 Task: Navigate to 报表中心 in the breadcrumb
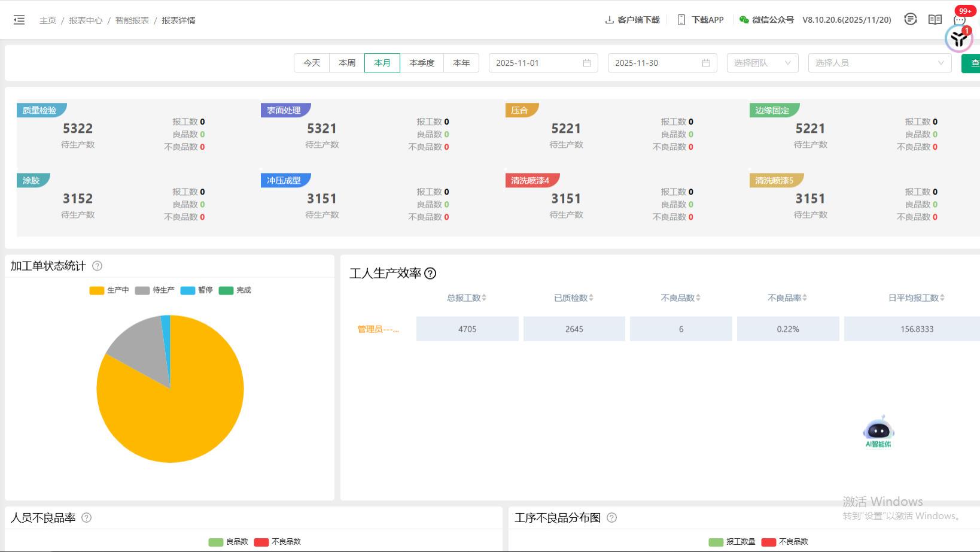click(x=86, y=20)
